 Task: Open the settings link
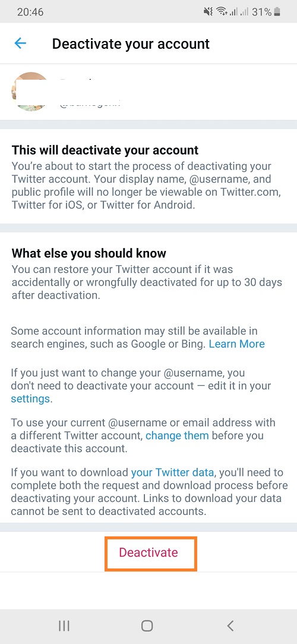click(x=30, y=398)
